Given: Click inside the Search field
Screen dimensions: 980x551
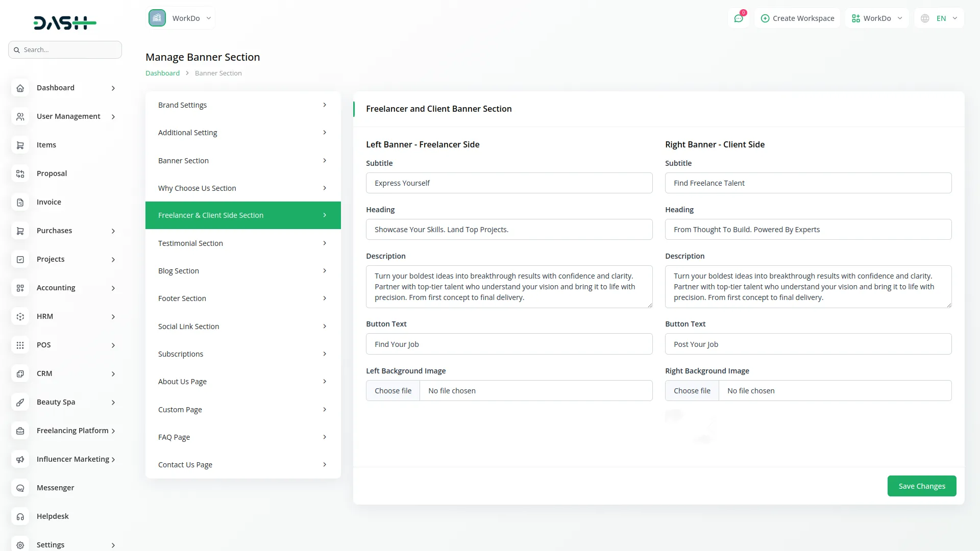Looking at the screenshot, I should 65,49.
